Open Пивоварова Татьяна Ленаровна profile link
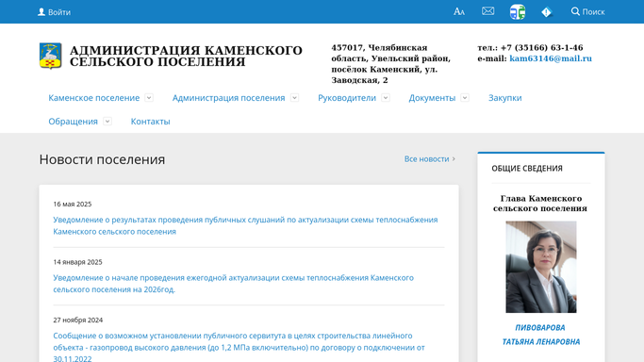644x362 pixels. click(x=541, y=335)
